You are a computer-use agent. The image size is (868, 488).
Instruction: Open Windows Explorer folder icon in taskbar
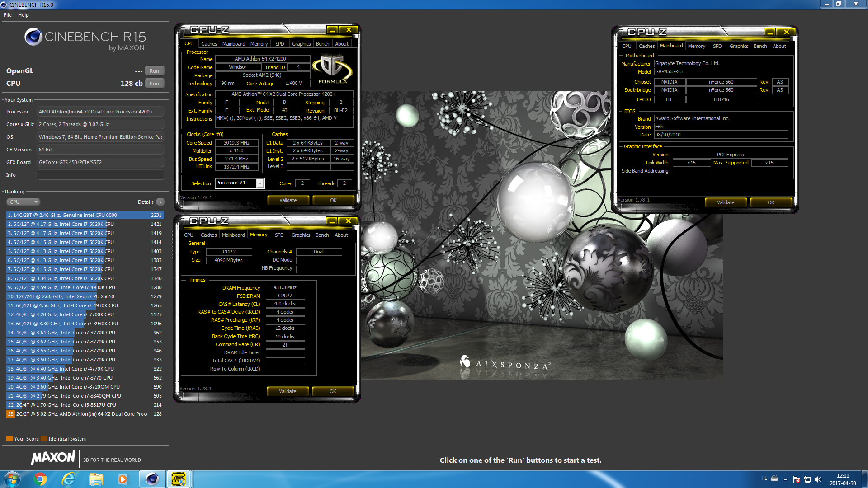click(x=96, y=479)
